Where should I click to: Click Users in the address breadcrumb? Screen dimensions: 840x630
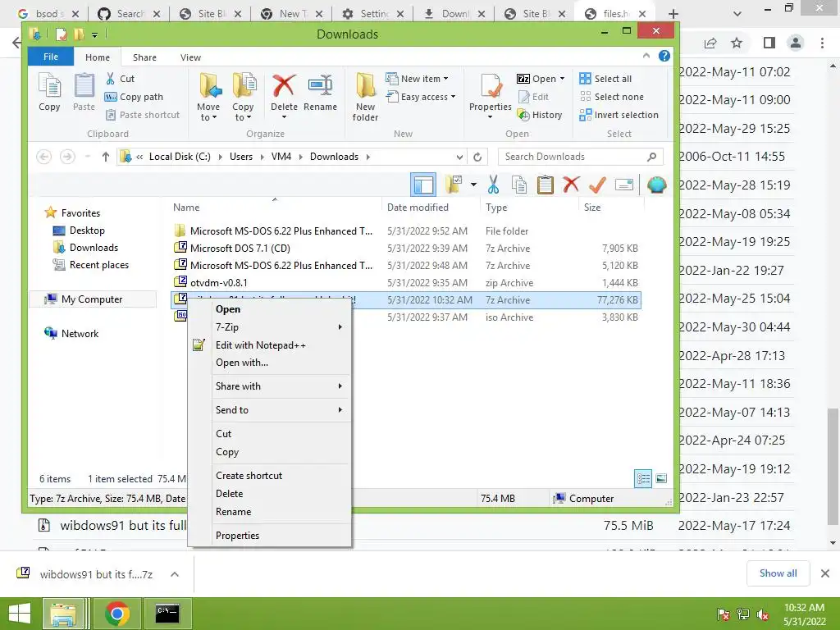click(241, 157)
